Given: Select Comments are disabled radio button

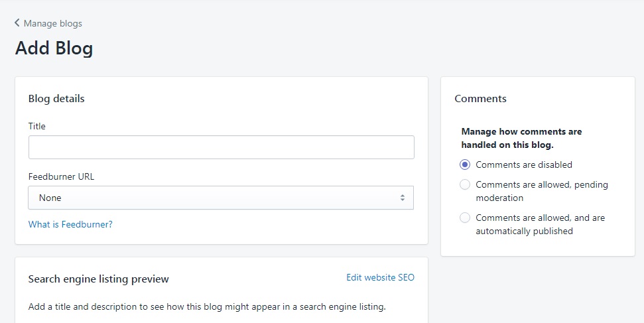Looking at the screenshot, I should click(x=465, y=164).
